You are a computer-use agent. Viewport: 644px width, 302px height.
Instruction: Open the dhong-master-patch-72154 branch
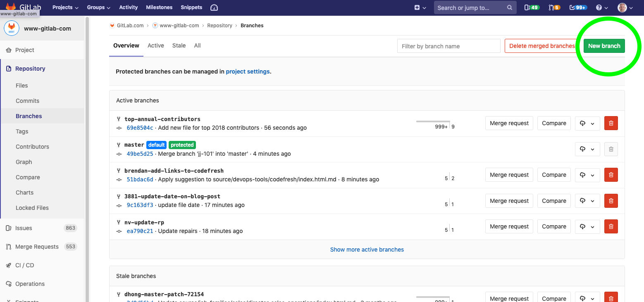[x=164, y=295]
